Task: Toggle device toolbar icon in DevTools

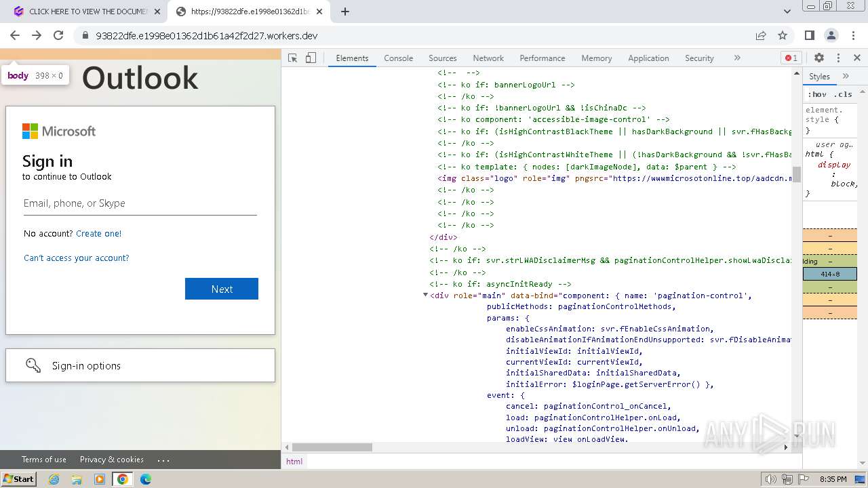Action: coord(311,58)
